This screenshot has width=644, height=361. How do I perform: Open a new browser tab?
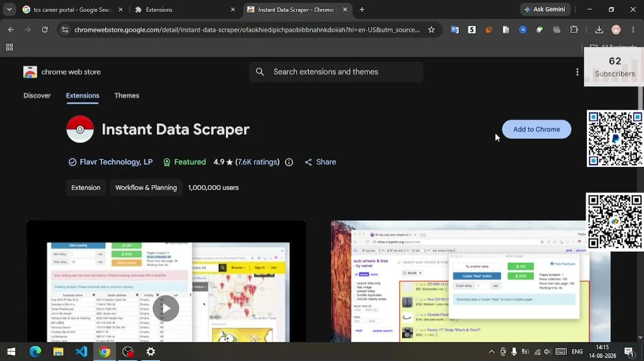[x=362, y=10]
